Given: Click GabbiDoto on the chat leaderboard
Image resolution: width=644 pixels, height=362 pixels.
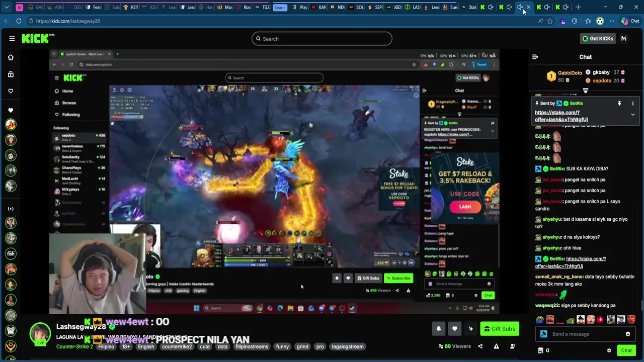Looking at the screenshot, I should (x=570, y=73).
